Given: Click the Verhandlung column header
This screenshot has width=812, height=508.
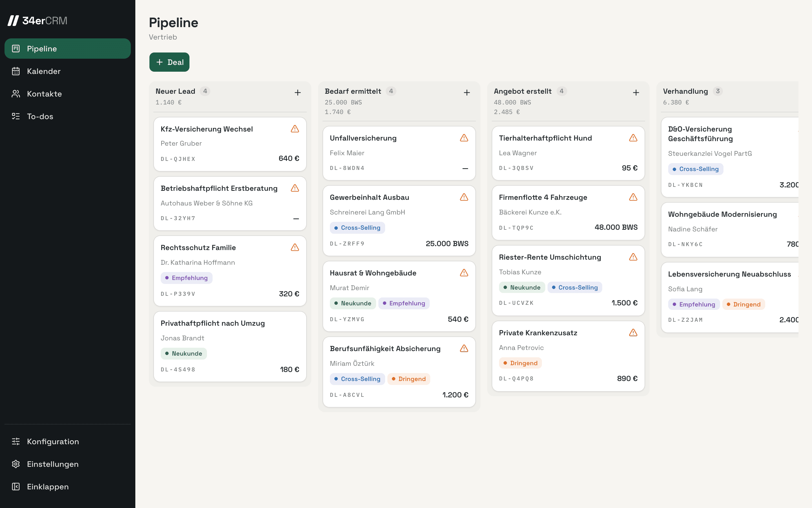Looking at the screenshot, I should [x=685, y=91].
